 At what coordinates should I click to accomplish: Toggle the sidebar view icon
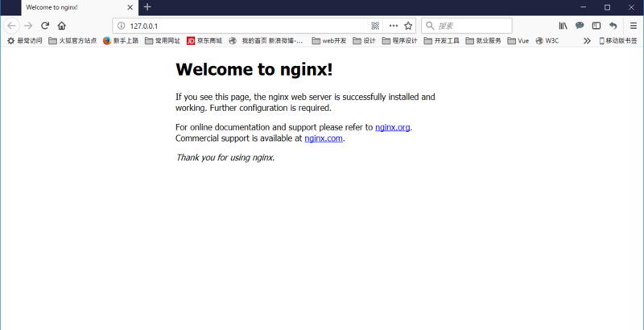pos(596,26)
